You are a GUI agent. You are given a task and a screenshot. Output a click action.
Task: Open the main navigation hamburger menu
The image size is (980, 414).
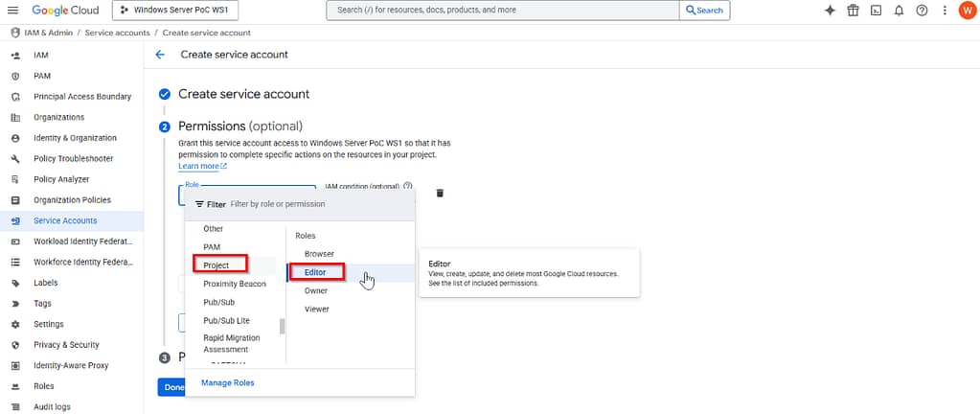point(13,10)
